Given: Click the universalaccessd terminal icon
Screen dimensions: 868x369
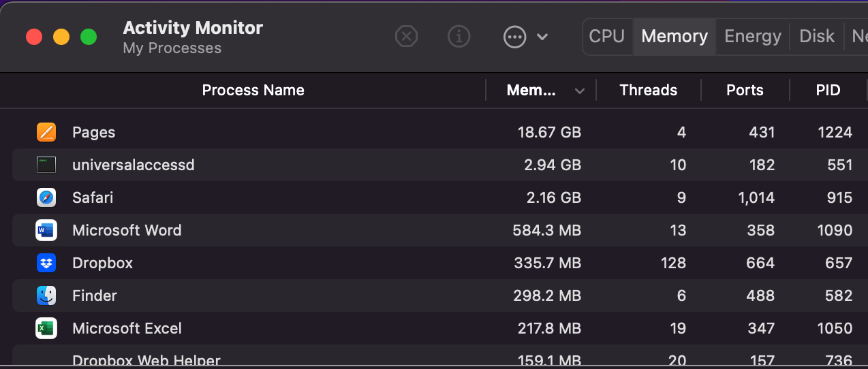Looking at the screenshot, I should [x=46, y=165].
